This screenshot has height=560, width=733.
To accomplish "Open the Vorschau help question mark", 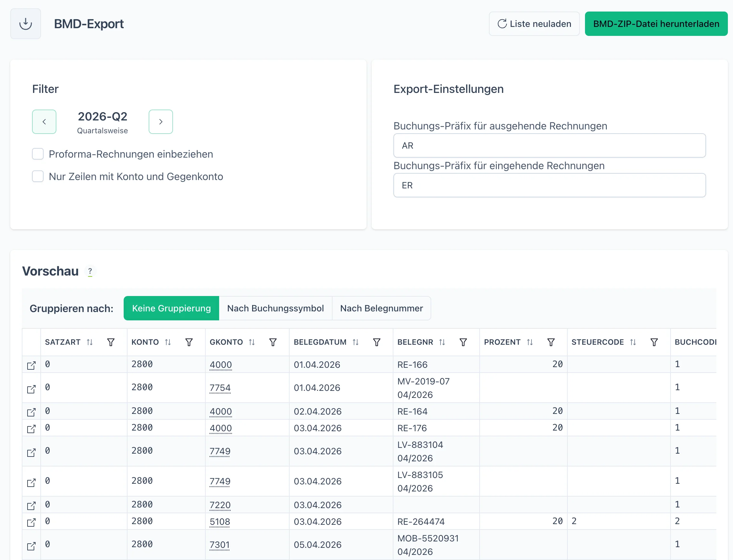I will click(90, 271).
